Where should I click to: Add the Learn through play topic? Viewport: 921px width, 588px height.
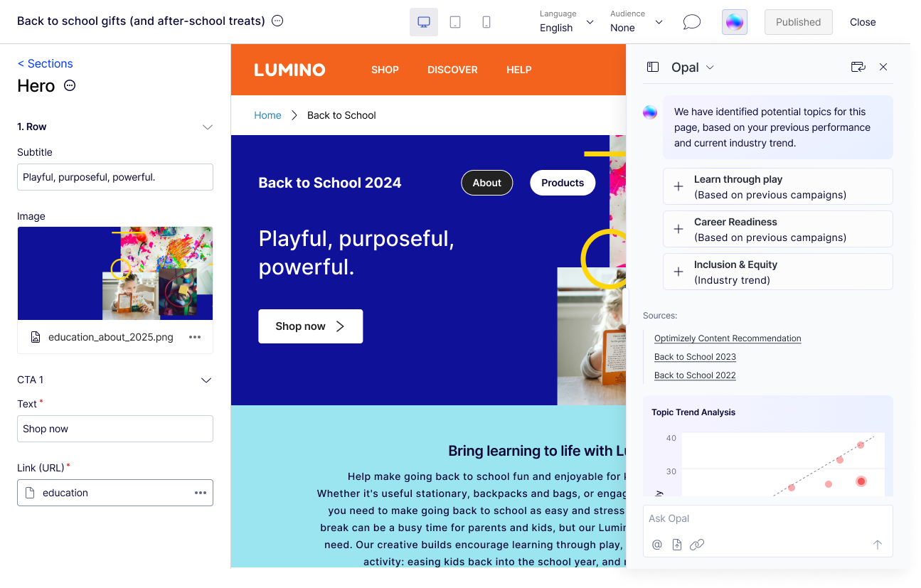tap(678, 186)
